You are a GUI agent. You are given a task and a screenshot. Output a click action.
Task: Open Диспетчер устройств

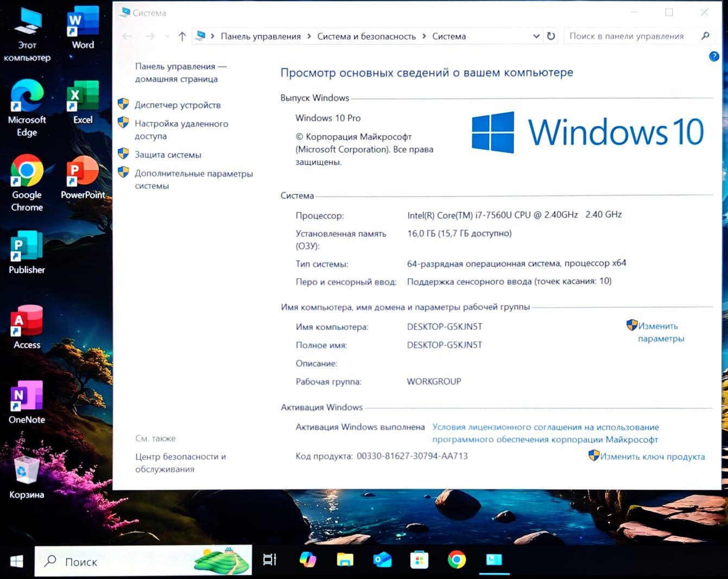178,105
